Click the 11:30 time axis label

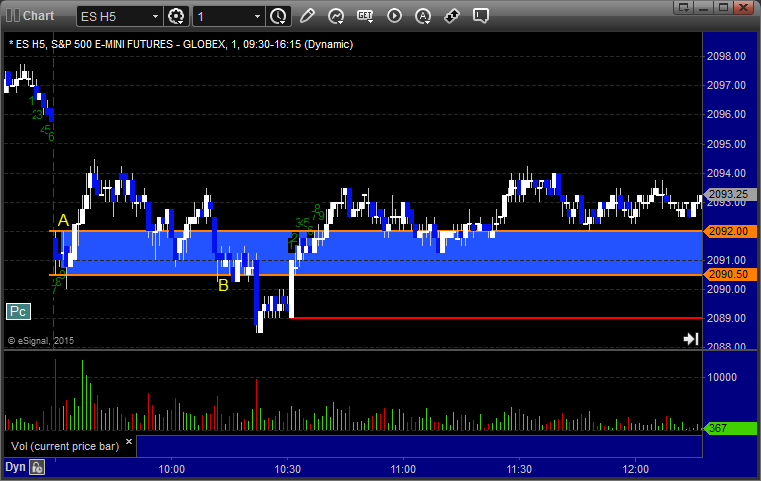519,469
